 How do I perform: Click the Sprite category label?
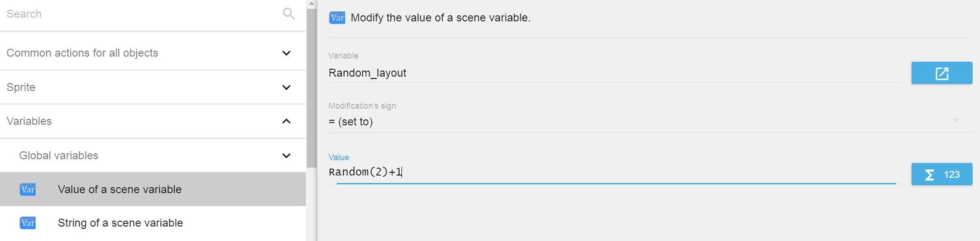pyautogui.click(x=21, y=87)
